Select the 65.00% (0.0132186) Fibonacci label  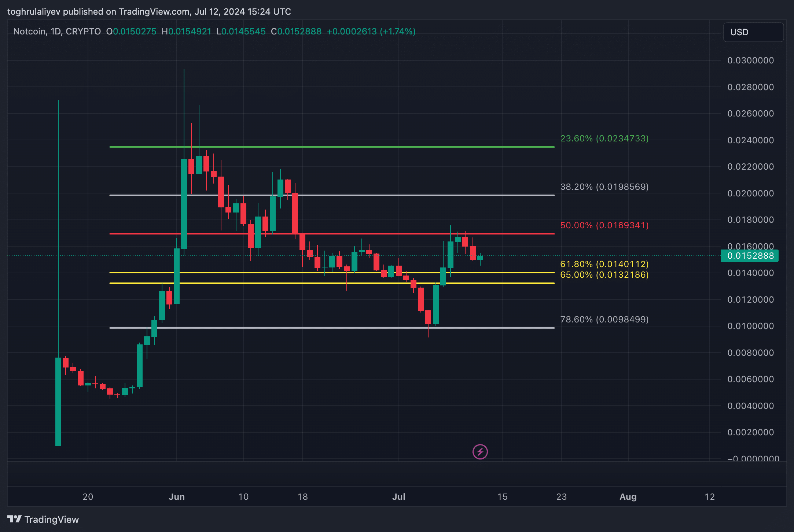[604, 275]
